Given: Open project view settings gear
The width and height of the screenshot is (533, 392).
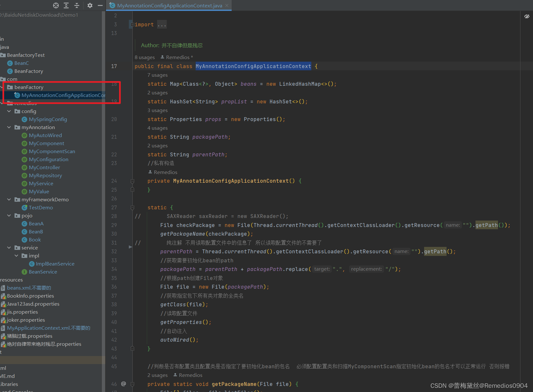Looking at the screenshot, I should pos(90,5).
